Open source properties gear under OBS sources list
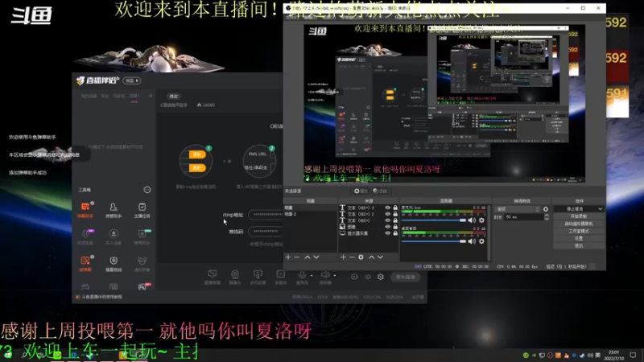 361,257
